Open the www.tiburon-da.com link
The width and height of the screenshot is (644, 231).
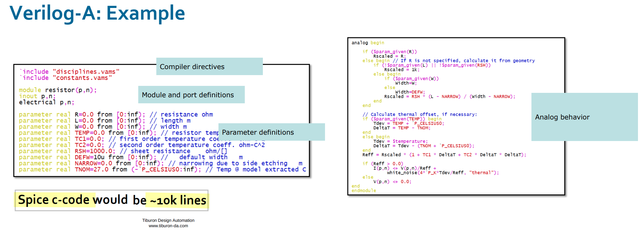tap(168, 226)
